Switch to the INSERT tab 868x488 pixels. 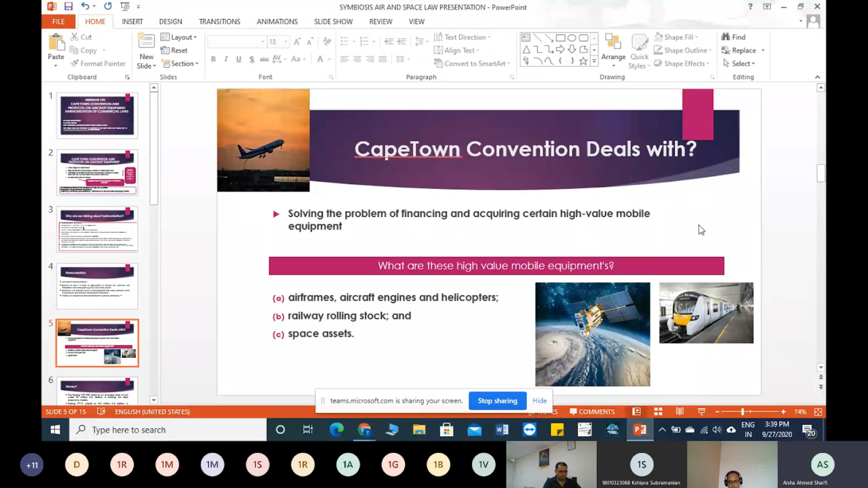pos(132,21)
